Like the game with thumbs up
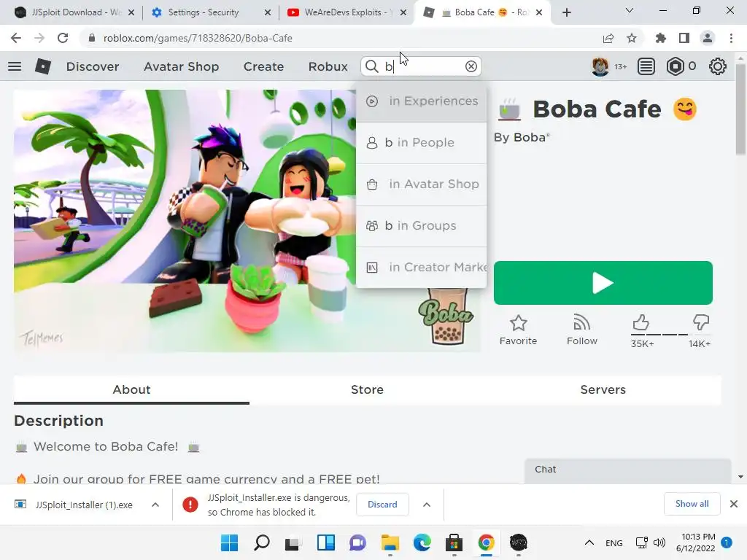The width and height of the screenshot is (747, 560). pyautogui.click(x=640, y=322)
